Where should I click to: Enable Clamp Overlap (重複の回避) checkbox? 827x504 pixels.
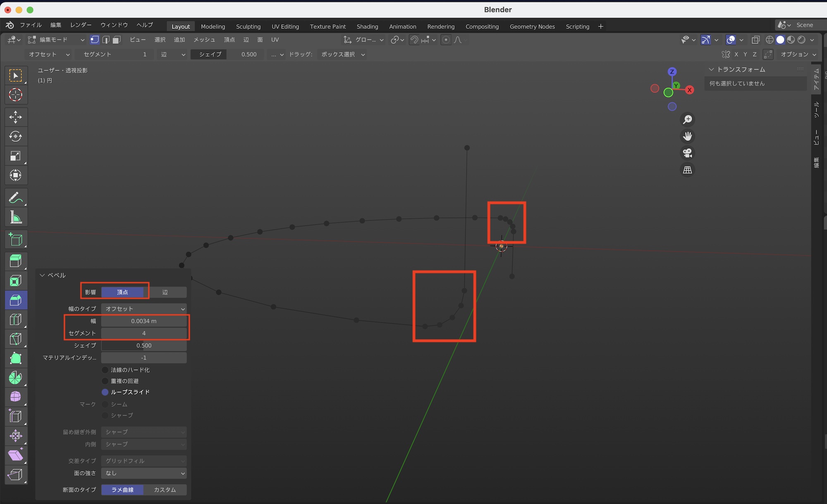[105, 381]
